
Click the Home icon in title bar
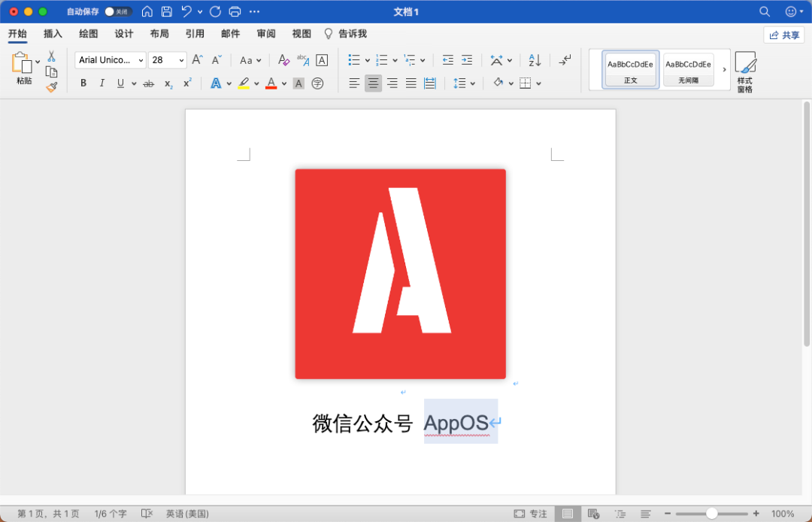coord(147,11)
